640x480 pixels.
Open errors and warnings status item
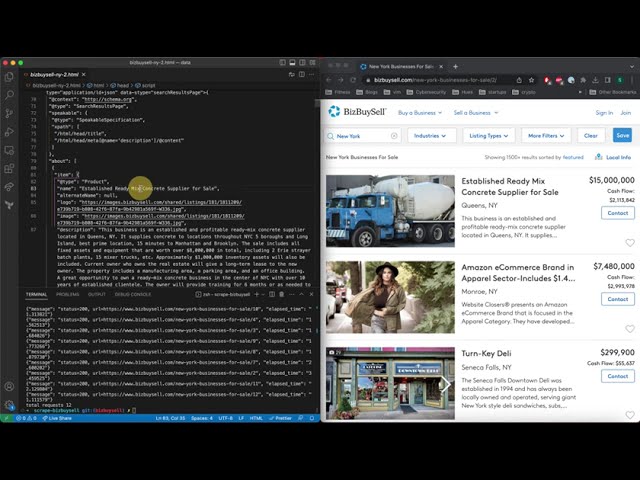[x=26, y=418]
